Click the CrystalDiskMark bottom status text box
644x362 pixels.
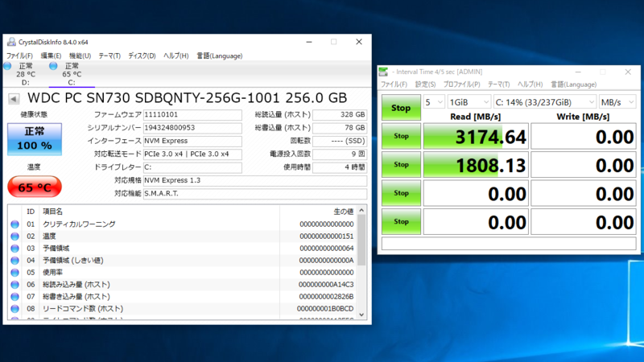point(509,244)
